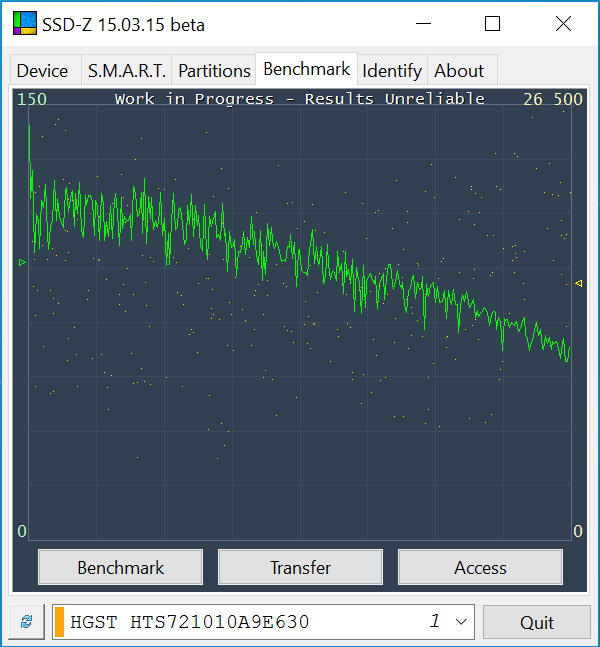The height and width of the screenshot is (647, 600).
Task: Click the window title SSD-Z 15.03.15 beta
Action: 123,25
